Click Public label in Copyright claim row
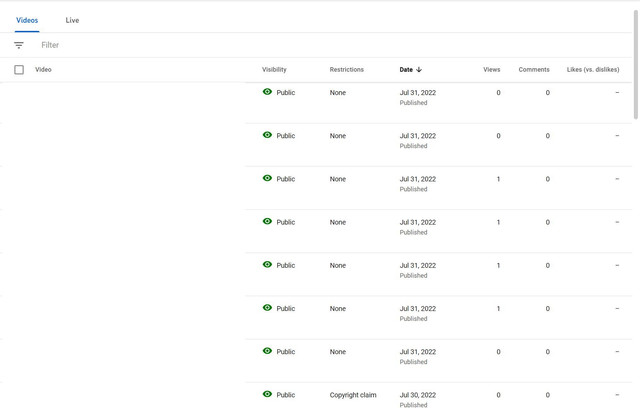 click(286, 395)
